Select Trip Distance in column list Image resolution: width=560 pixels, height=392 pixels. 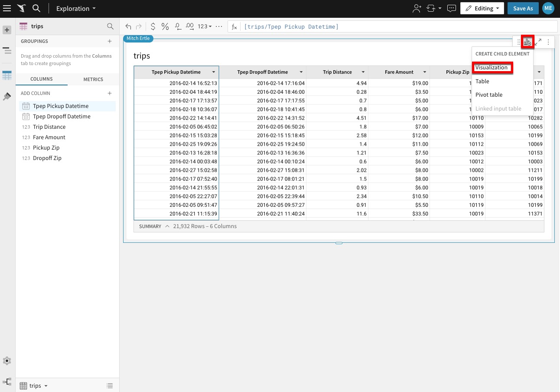[x=67, y=127]
